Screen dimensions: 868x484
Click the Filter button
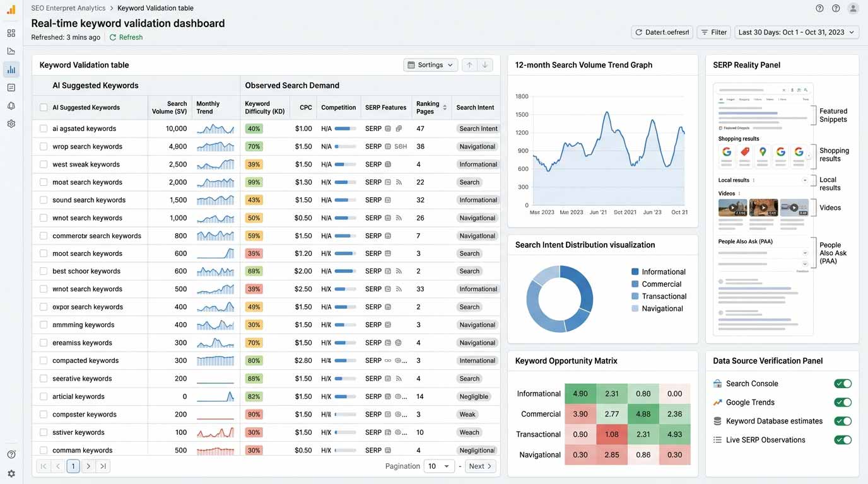[x=713, y=32]
